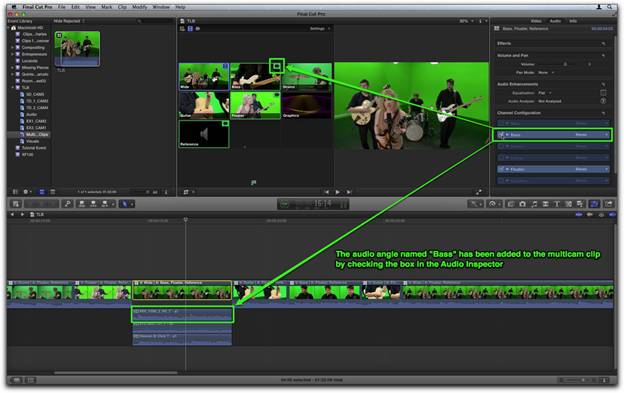Switch to the Guitar angle thumbnail
Image resolution: width=624 pixels, height=393 pixels.
204,105
